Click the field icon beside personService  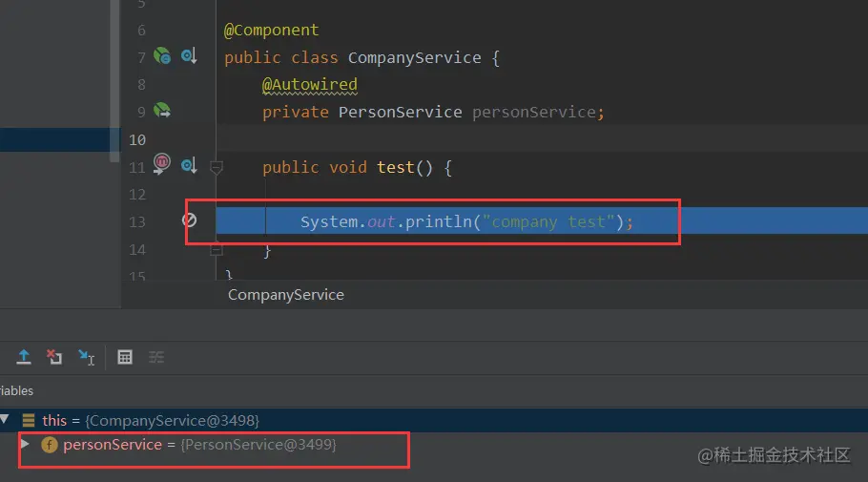click(50, 445)
